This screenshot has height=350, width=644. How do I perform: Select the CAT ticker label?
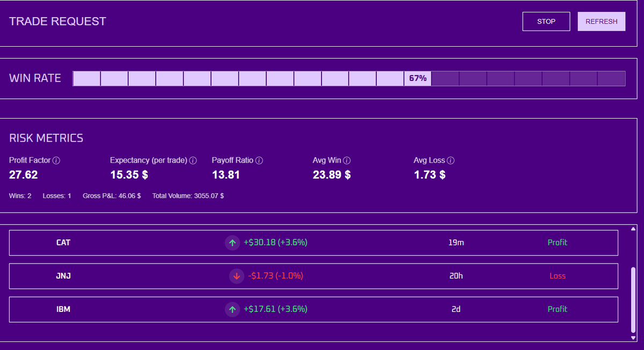63,243
